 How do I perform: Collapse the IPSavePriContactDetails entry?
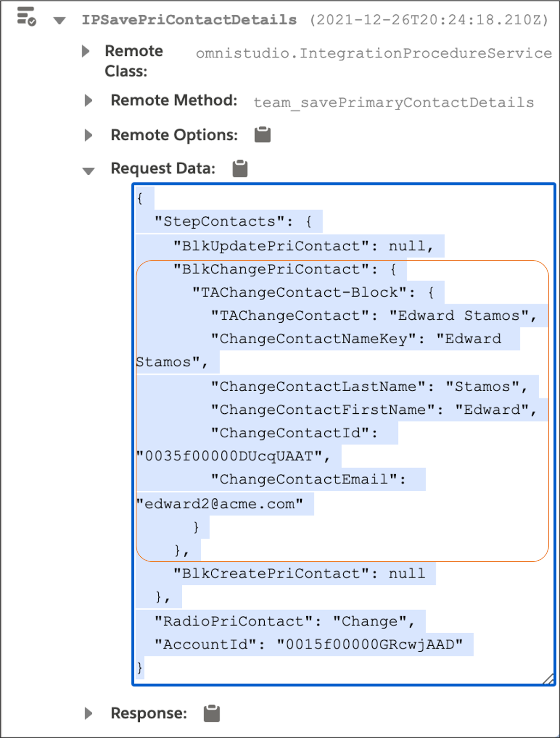60,20
